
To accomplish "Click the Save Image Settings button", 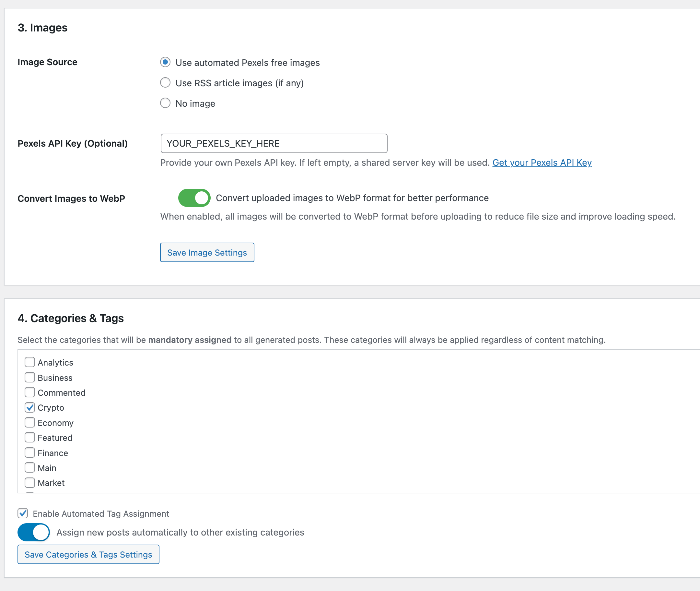I will pyautogui.click(x=207, y=252).
